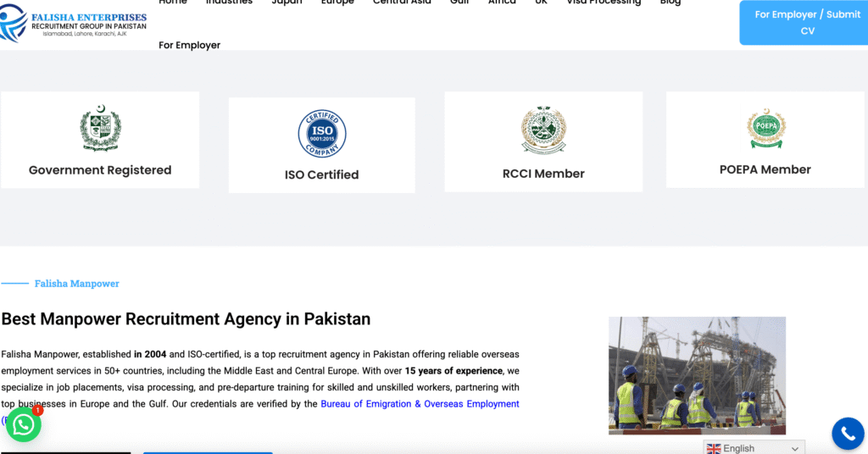
Task: Open the English language dropdown
Action: [754, 448]
